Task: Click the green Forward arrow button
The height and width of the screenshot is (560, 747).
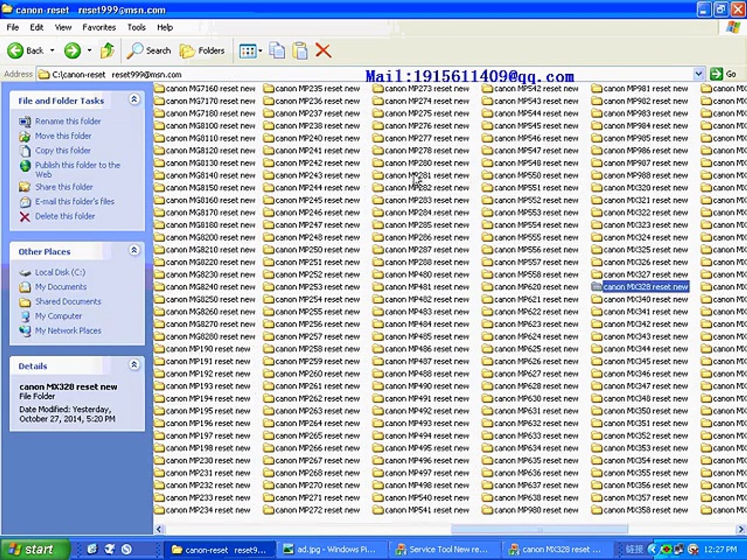Action: (72, 50)
